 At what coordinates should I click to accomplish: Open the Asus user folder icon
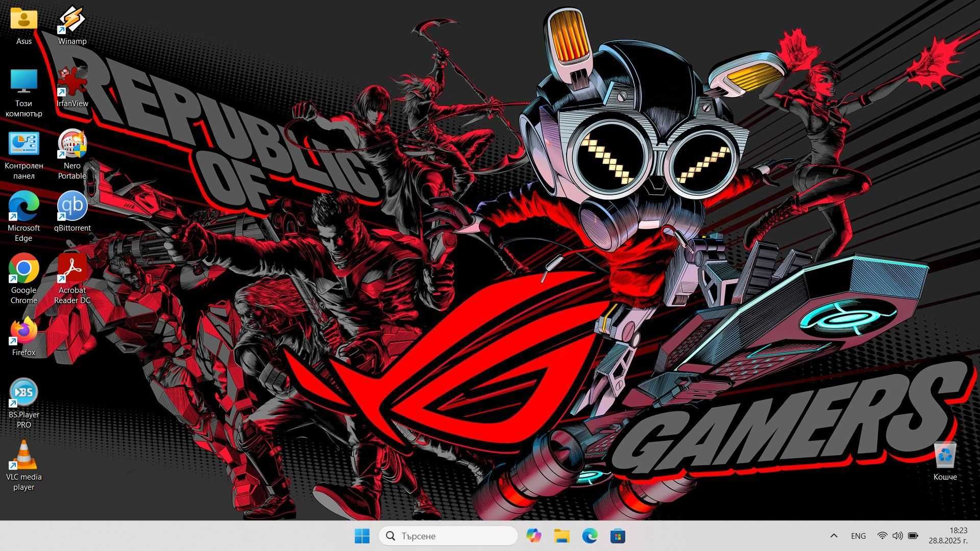pyautogui.click(x=23, y=26)
